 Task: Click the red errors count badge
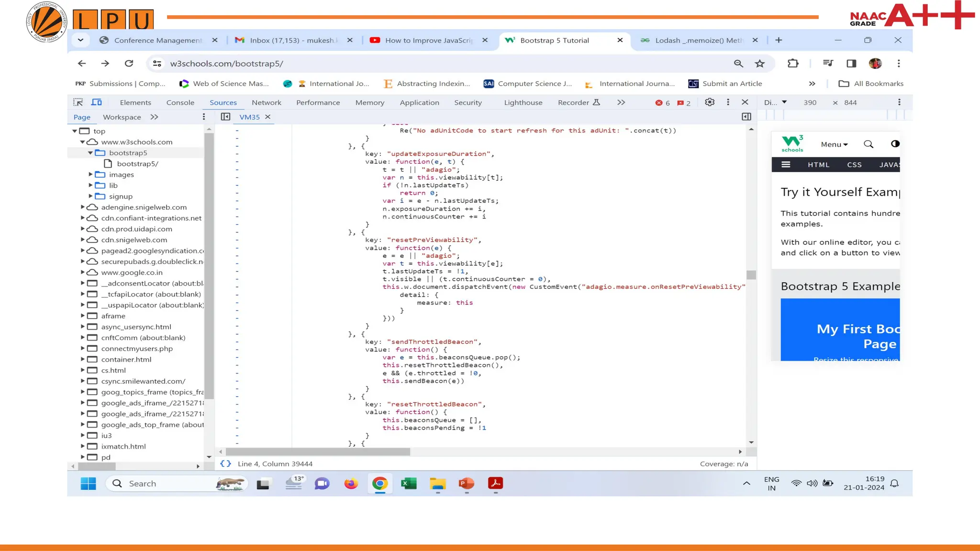[663, 103]
